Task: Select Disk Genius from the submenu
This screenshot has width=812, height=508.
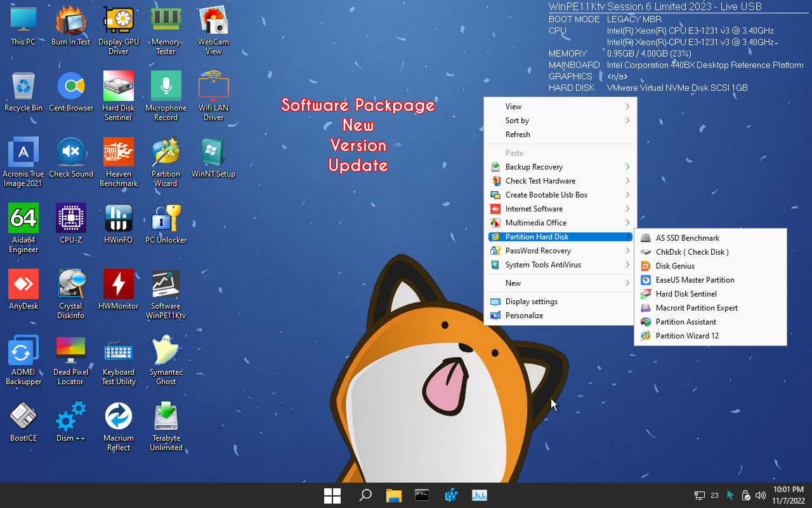Action: pos(675,266)
